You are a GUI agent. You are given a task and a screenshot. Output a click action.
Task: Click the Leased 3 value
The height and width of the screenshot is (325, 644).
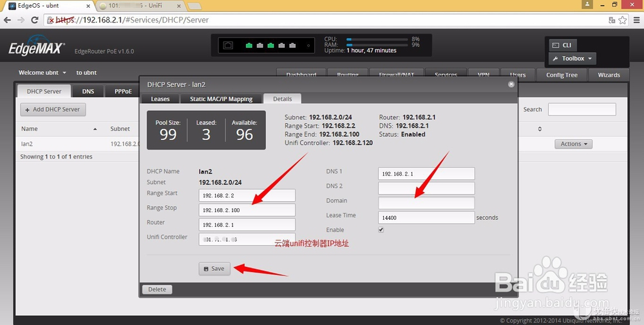(206, 135)
